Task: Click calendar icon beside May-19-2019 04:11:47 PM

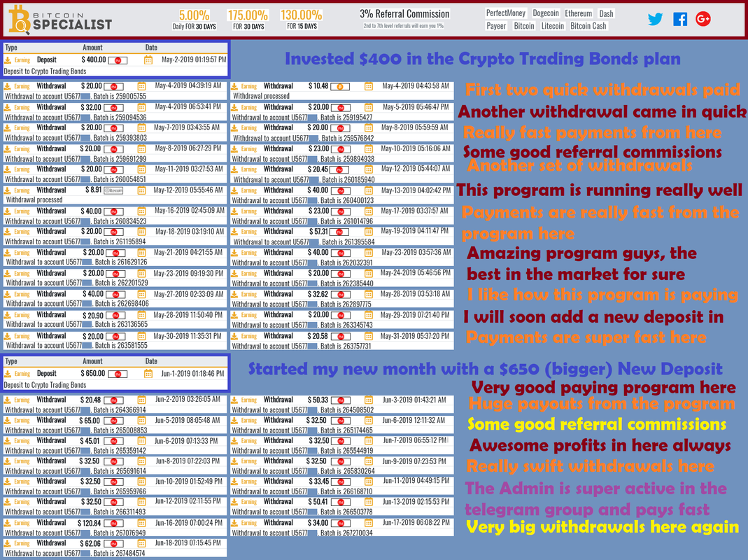Action: [x=369, y=232]
